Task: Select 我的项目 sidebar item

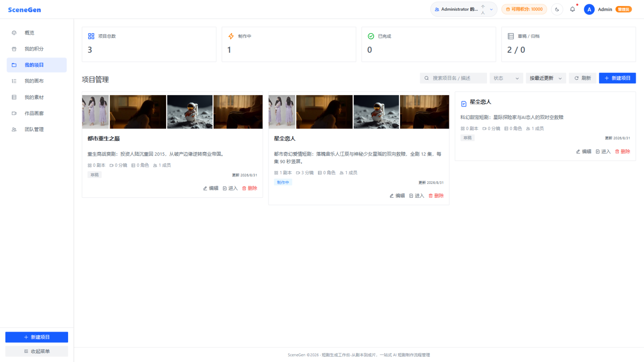Action: click(37, 65)
